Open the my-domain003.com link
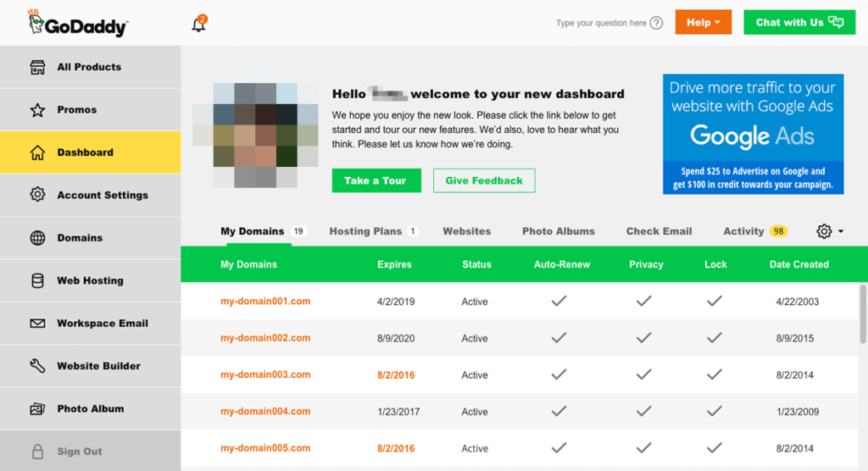This screenshot has height=471, width=868. pos(265,374)
